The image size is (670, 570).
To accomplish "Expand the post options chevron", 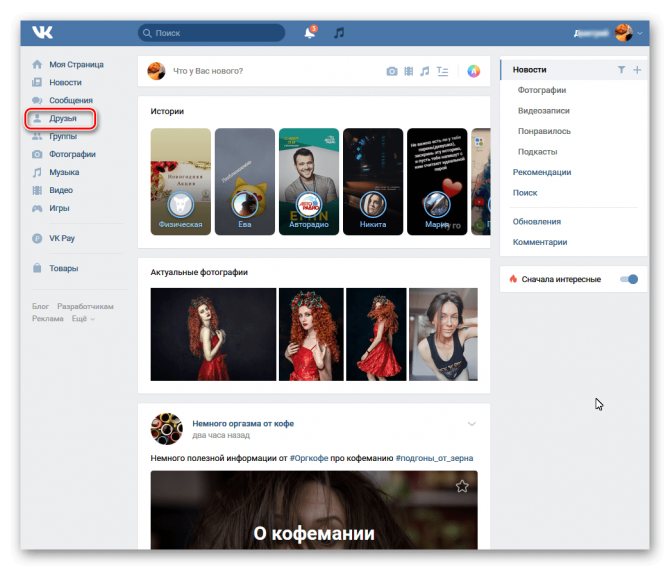I will pyautogui.click(x=472, y=423).
